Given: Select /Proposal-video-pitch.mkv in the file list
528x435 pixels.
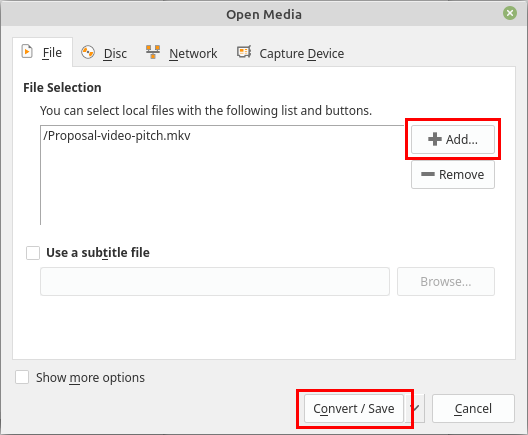Looking at the screenshot, I should point(117,135).
